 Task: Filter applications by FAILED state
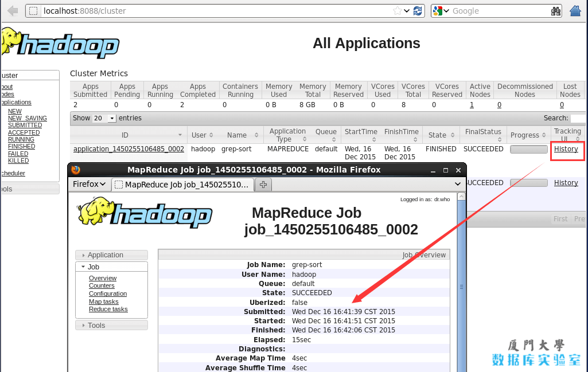tap(18, 154)
